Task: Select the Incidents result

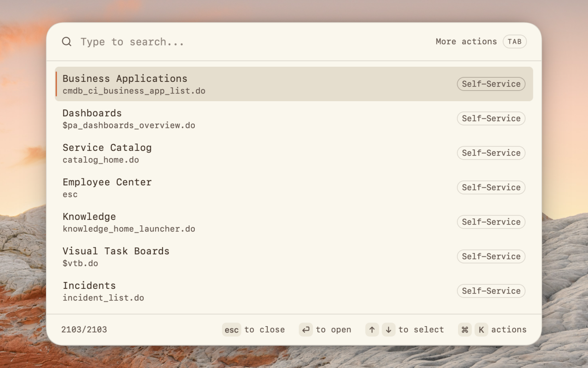Action: tap(294, 291)
